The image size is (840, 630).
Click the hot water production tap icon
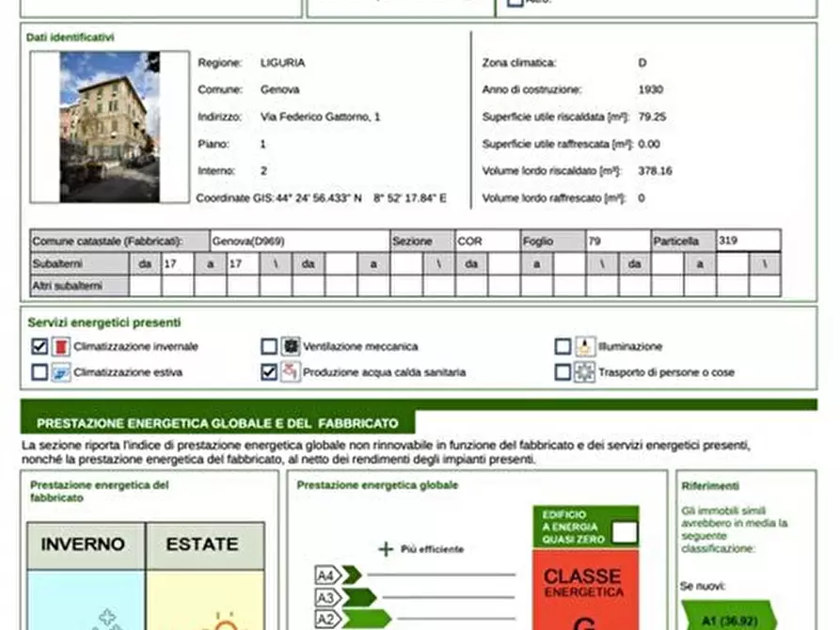coord(291,371)
